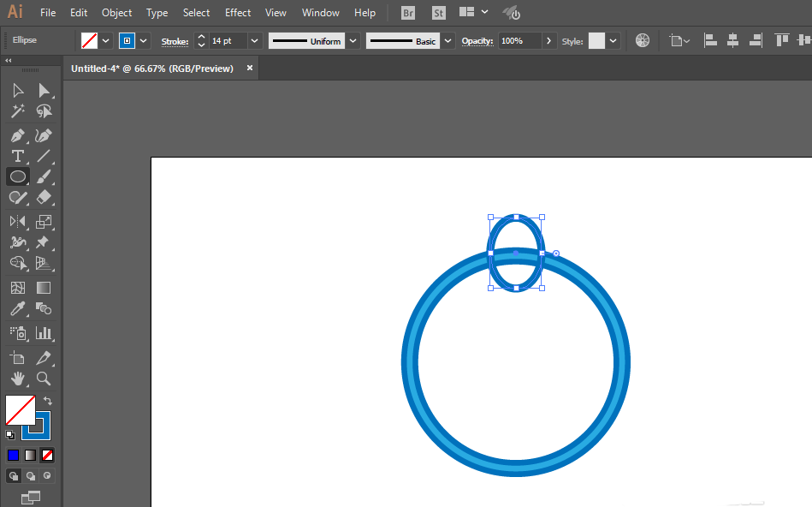Apply Gradient mode button

[30, 455]
